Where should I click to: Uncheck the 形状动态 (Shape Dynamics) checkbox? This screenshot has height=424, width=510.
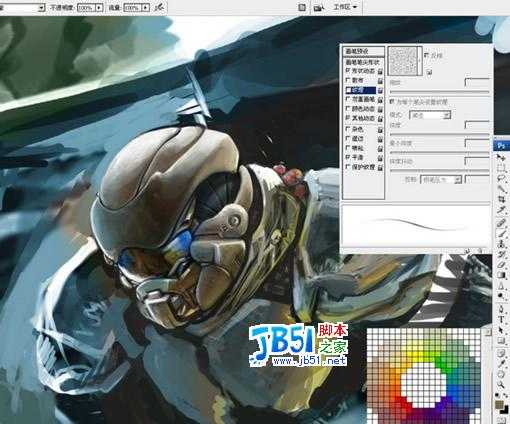(x=348, y=71)
